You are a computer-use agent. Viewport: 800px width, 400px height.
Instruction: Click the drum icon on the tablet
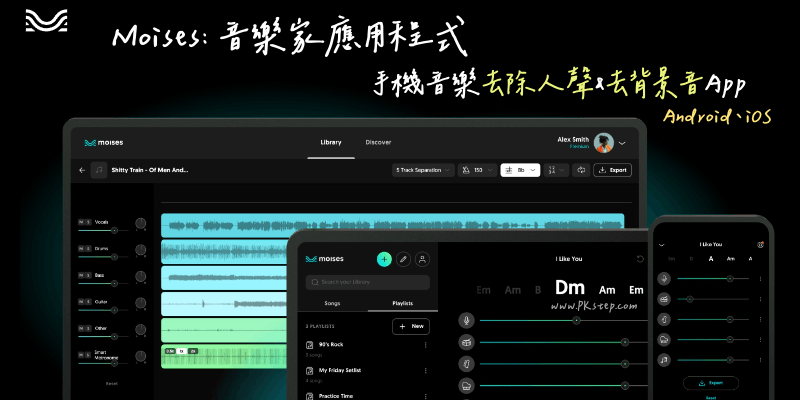[466, 342]
